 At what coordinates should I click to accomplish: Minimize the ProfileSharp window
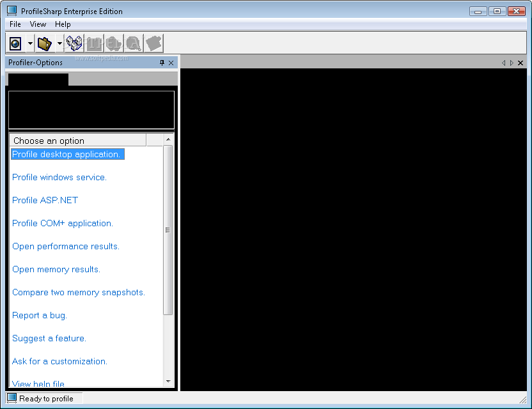[x=478, y=12]
